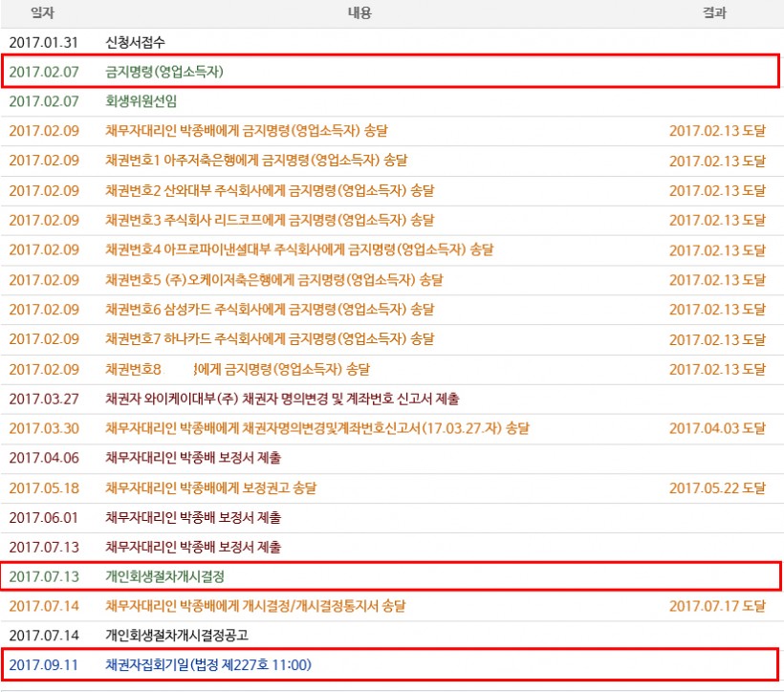784x692 pixels.
Task: Click the date 2017.03.30
Action: 43,428
